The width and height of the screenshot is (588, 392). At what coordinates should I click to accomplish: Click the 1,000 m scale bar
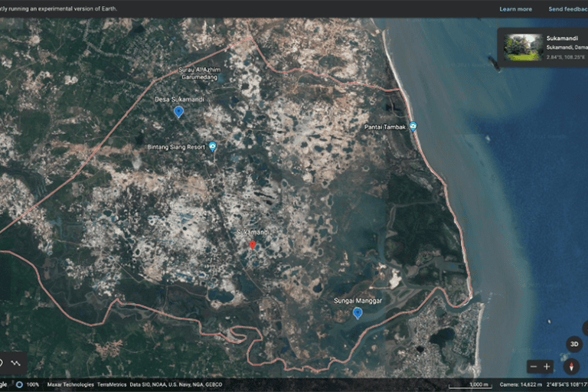[469, 384]
